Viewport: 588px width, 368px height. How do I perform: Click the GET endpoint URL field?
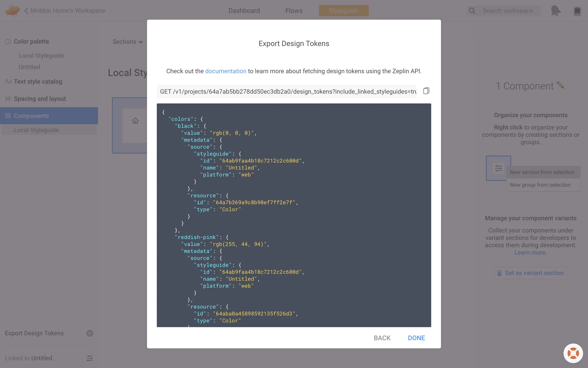(287, 92)
